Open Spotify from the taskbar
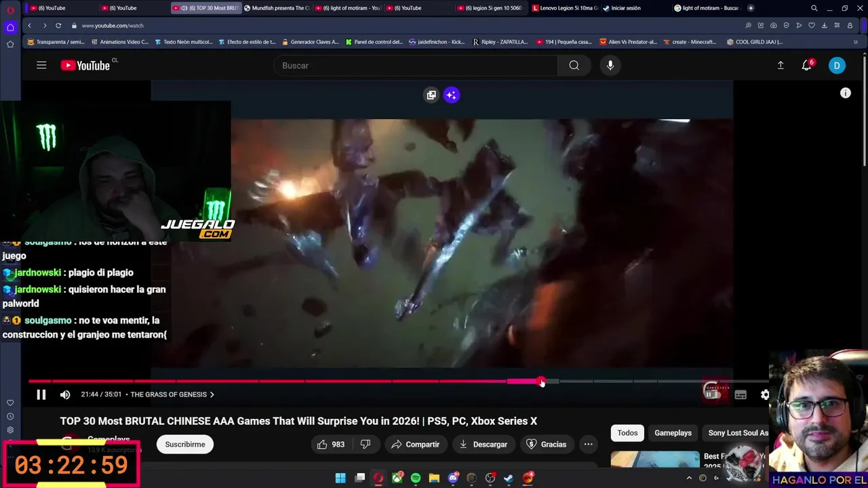Viewport: 868px width, 488px height. pyautogui.click(x=416, y=478)
